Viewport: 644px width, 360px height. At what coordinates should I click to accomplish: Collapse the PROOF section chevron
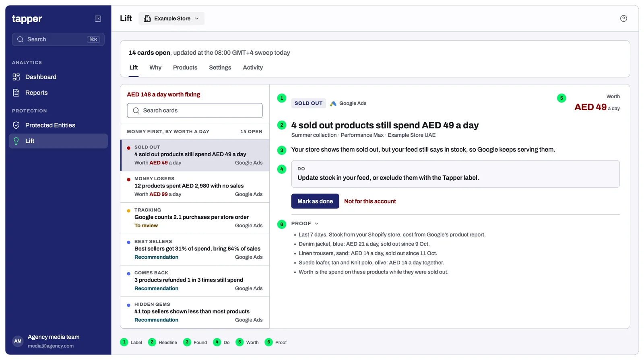(316, 224)
